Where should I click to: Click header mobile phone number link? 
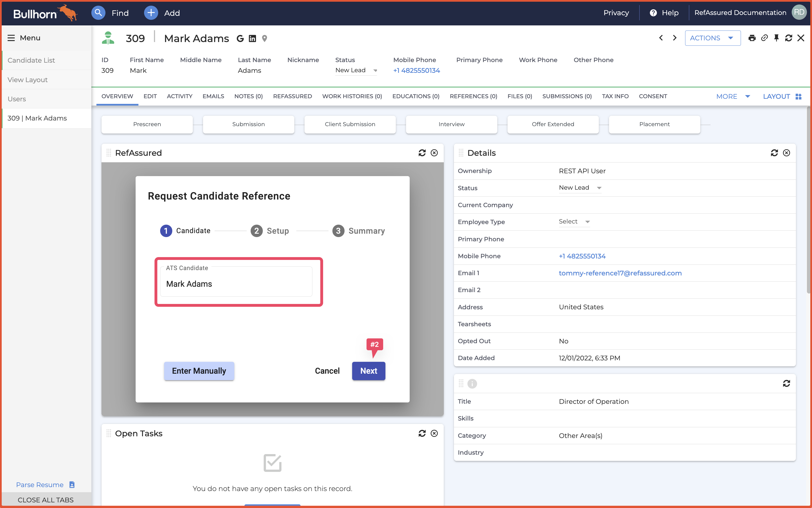tap(416, 71)
